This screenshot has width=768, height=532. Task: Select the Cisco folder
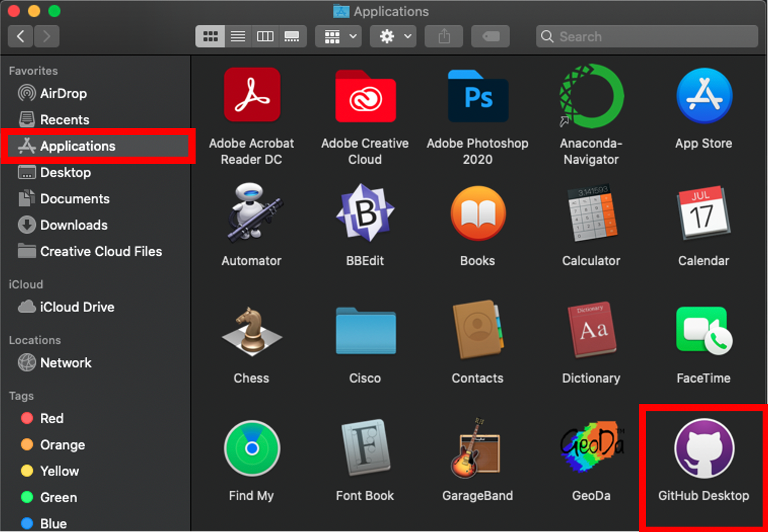coord(365,331)
